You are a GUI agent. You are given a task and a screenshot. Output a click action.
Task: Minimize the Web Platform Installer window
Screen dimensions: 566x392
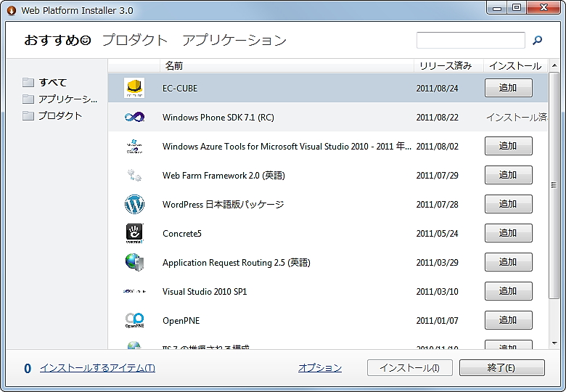[497, 7]
